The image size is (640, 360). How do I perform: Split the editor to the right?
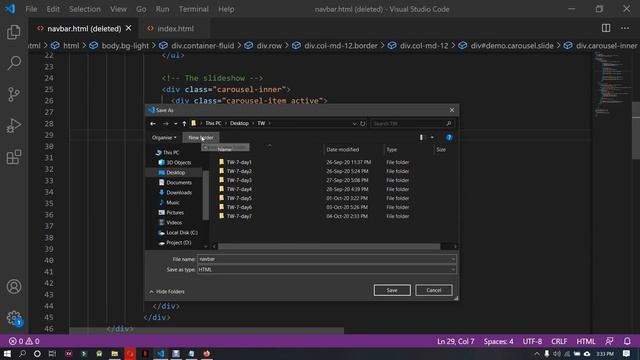[x=606, y=28]
